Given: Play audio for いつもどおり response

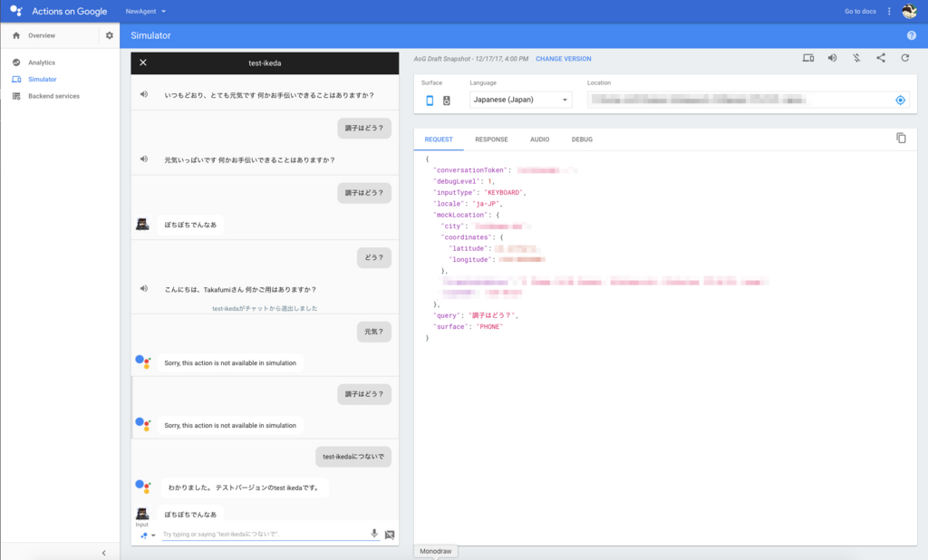Looking at the screenshot, I should click(x=144, y=94).
